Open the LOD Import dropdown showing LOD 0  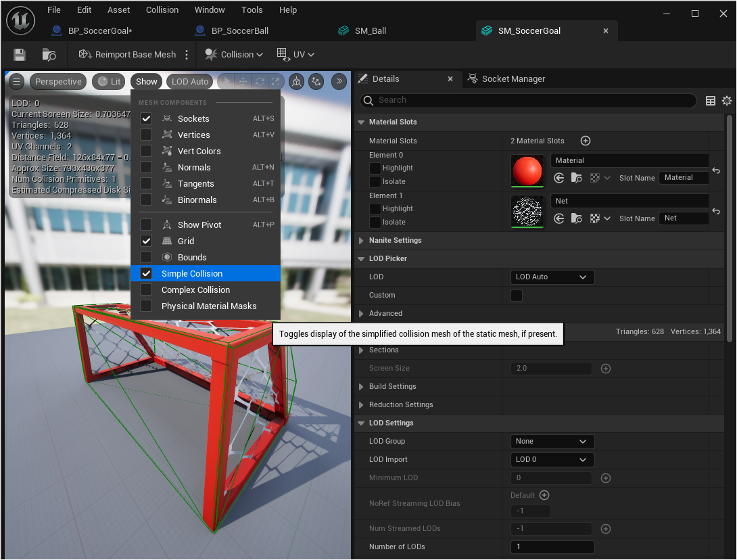pos(552,459)
